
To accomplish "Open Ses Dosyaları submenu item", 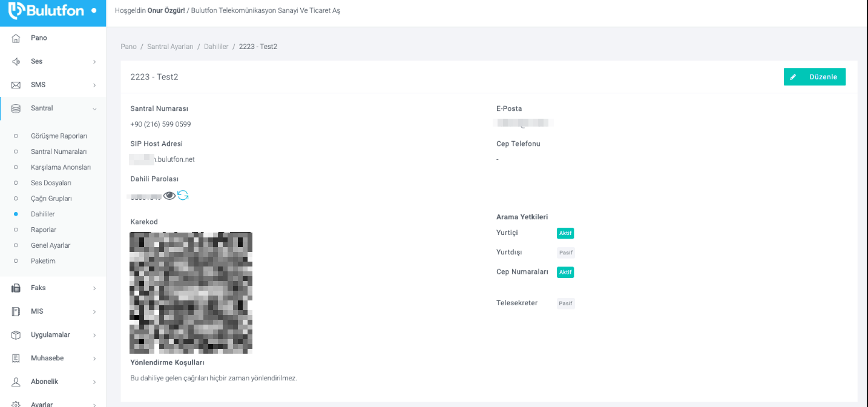I will (x=51, y=183).
